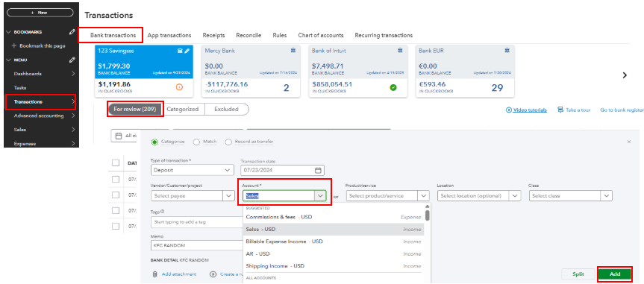Screen dimensions: 644x284
Task: Click the Video tutorials play icon
Action: (509, 110)
